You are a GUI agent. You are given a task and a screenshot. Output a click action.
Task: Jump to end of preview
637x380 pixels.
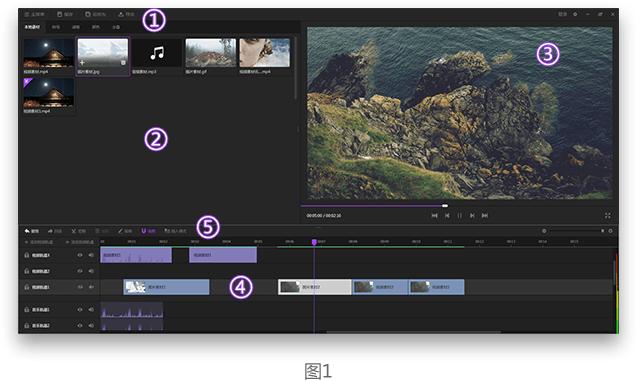(485, 215)
